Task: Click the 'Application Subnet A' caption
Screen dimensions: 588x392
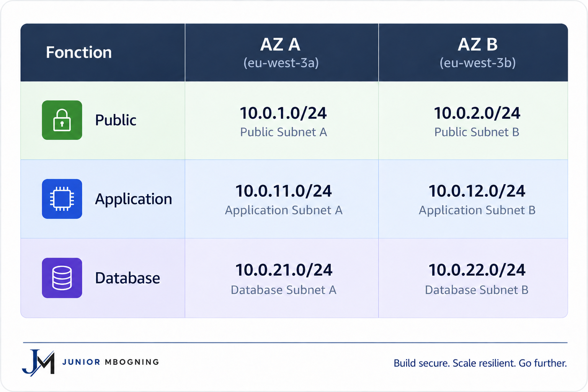Action: point(284,210)
